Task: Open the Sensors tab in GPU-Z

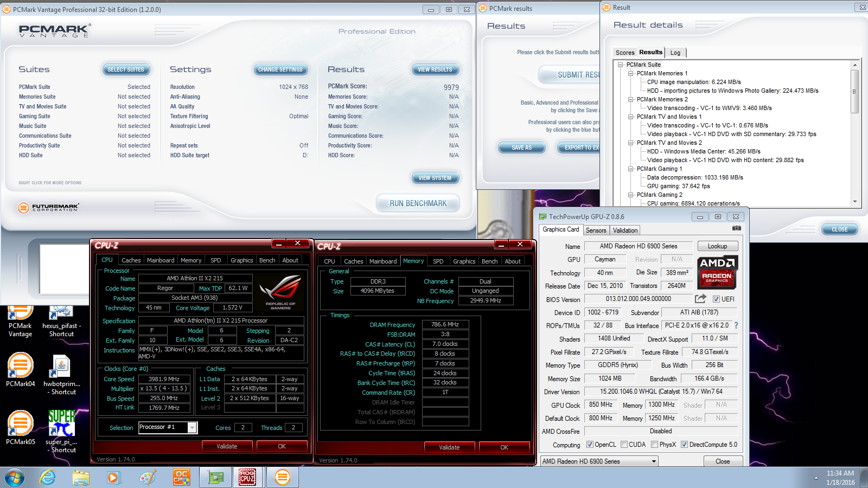Action: tap(596, 230)
